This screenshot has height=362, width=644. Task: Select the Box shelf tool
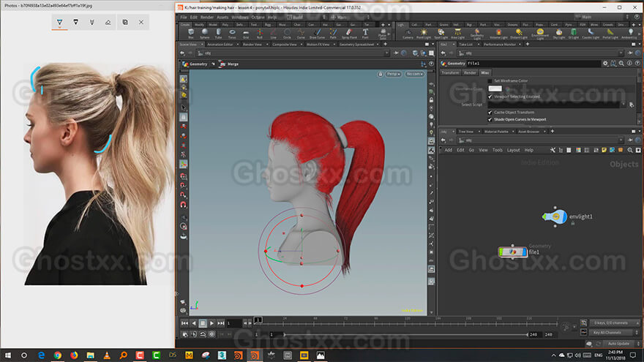click(x=190, y=34)
